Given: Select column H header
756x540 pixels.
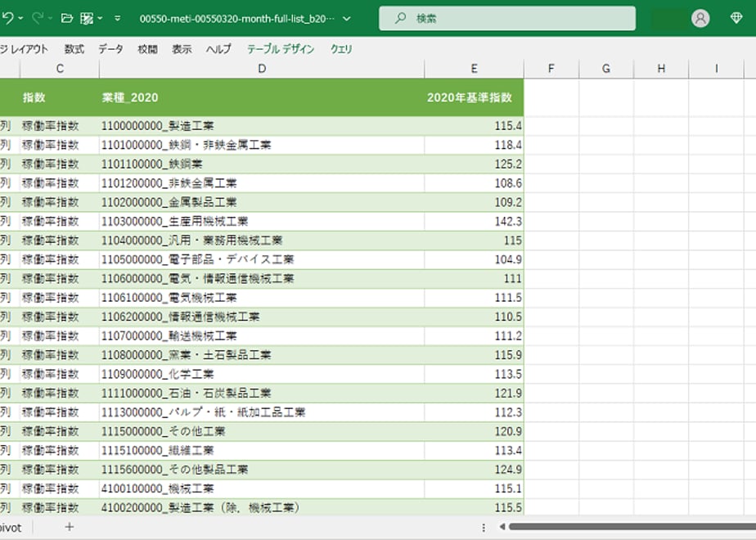Looking at the screenshot, I should (661, 69).
